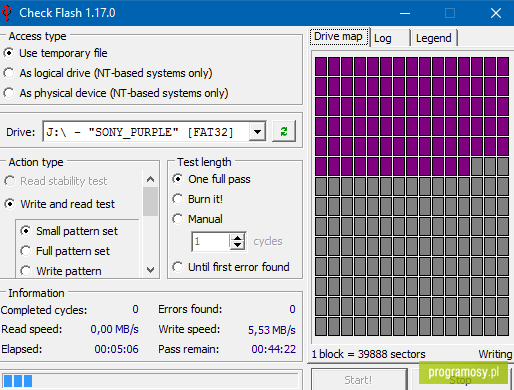Select As logical drive access type
The height and width of the screenshot is (390, 514).
[x=108, y=73]
